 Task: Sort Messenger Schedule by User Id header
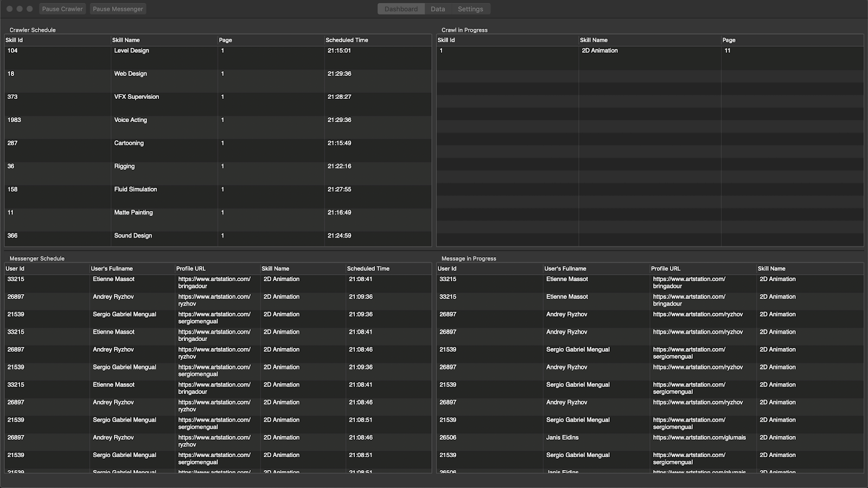pos(15,269)
